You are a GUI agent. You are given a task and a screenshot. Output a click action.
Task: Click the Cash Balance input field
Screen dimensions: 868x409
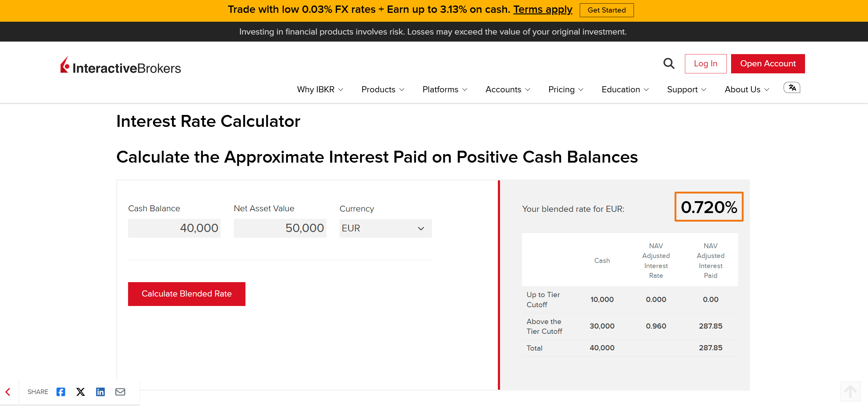pyautogui.click(x=174, y=228)
